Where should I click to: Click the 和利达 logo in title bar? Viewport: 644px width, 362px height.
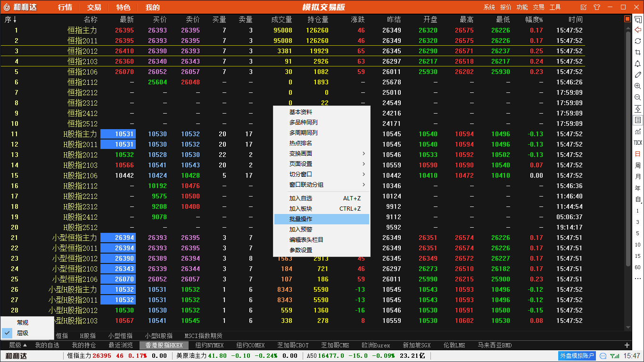pyautogui.click(x=20, y=7)
